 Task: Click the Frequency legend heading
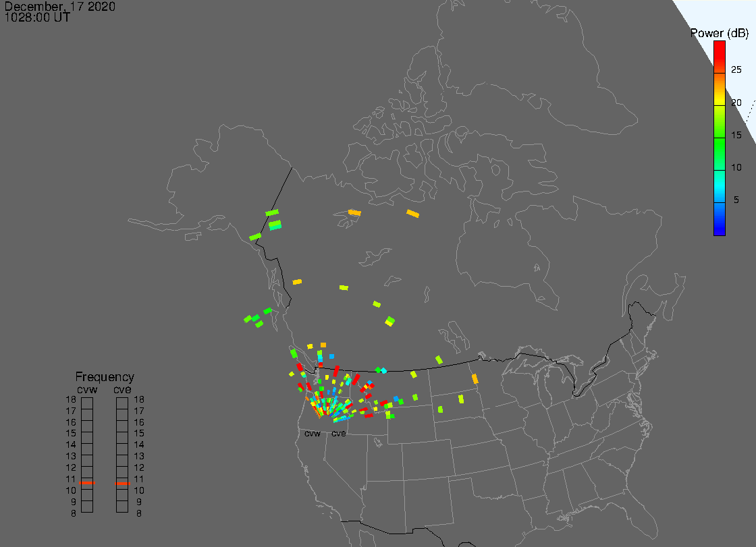(105, 377)
